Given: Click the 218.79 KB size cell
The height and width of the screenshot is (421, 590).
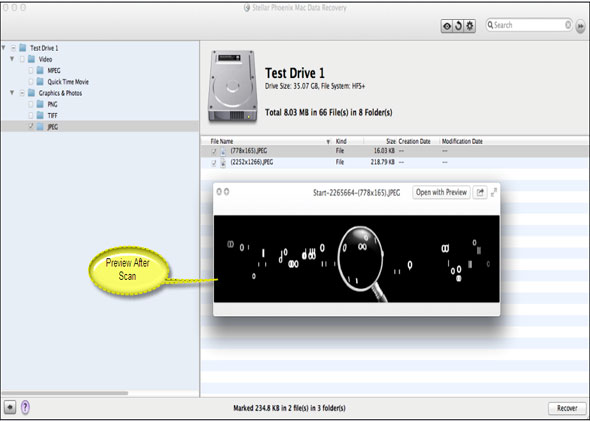Looking at the screenshot, I should coord(382,163).
